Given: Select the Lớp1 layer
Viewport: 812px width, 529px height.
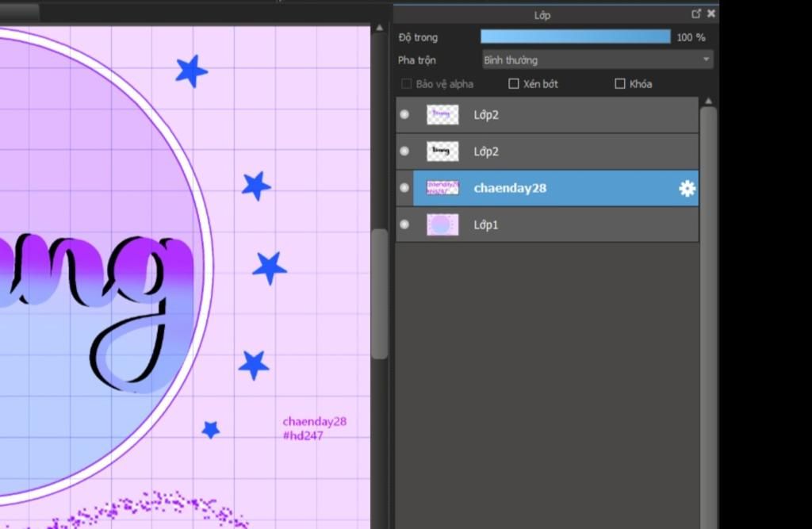Looking at the screenshot, I should (x=547, y=225).
